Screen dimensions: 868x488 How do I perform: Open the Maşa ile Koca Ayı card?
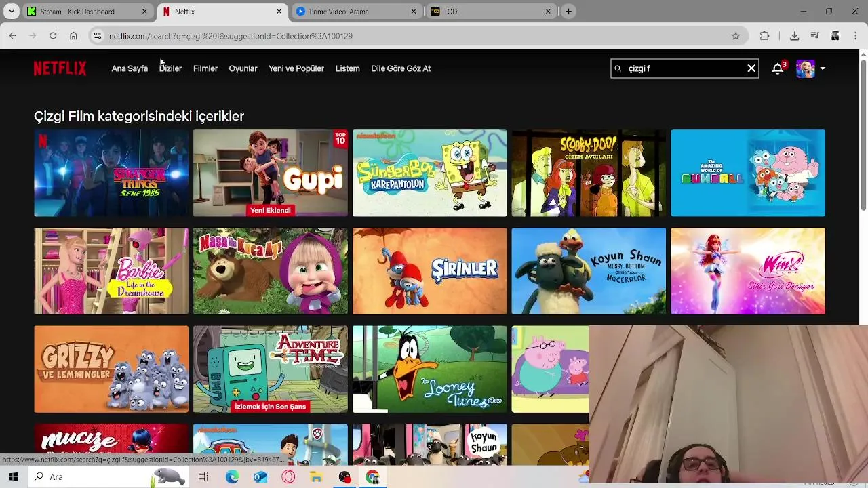pos(271,271)
